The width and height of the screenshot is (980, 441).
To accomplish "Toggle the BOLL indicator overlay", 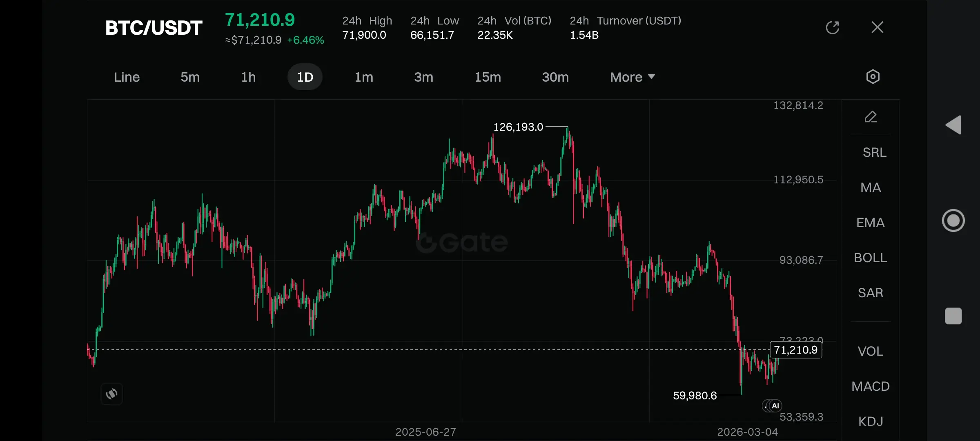I will [871, 258].
